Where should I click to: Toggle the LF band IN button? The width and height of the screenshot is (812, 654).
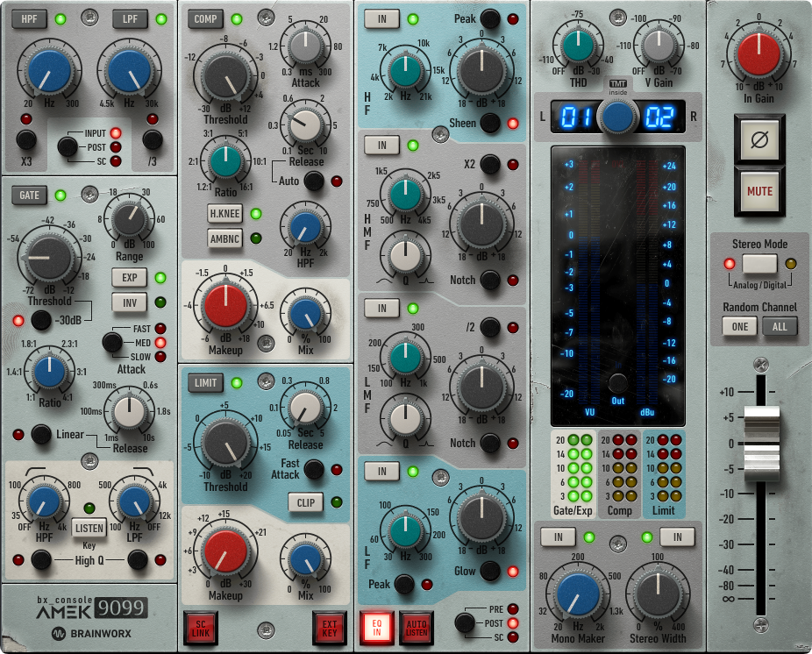(x=381, y=471)
